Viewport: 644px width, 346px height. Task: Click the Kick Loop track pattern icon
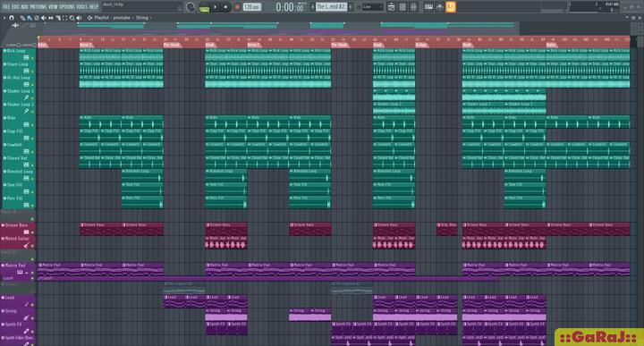point(26,58)
